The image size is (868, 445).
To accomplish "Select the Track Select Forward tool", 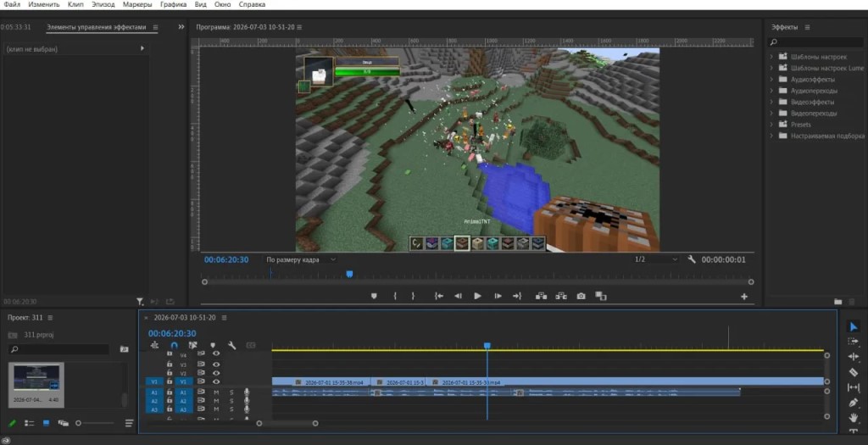I will tap(853, 342).
